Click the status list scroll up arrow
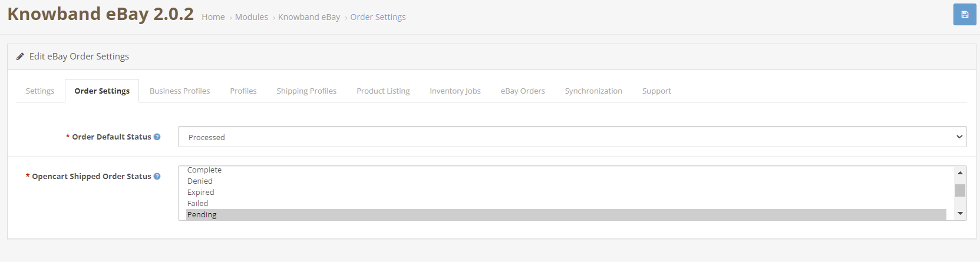The image size is (980, 262). tap(960, 173)
